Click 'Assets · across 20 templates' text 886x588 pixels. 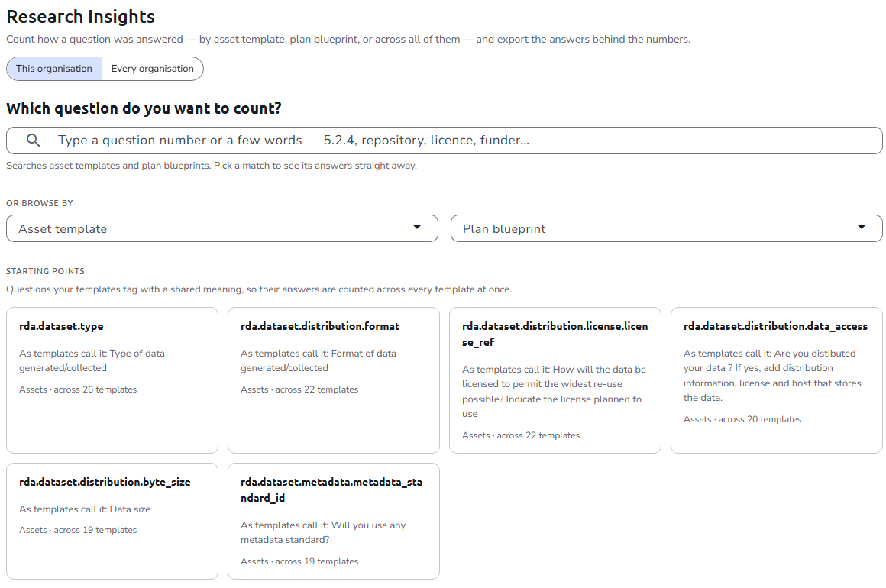(742, 419)
